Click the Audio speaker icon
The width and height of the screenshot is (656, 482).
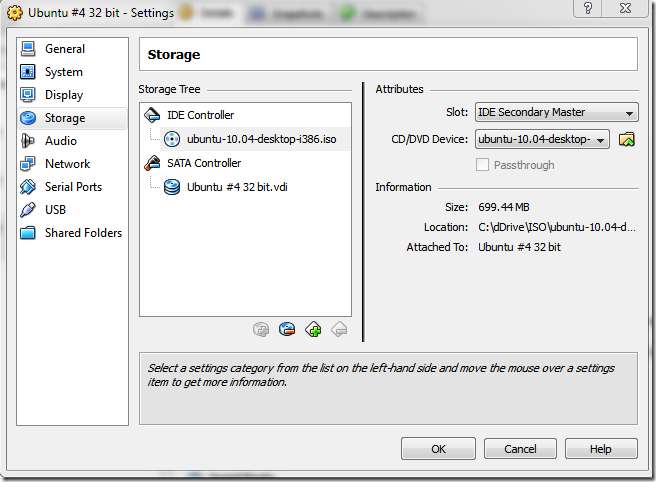(x=28, y=141)
